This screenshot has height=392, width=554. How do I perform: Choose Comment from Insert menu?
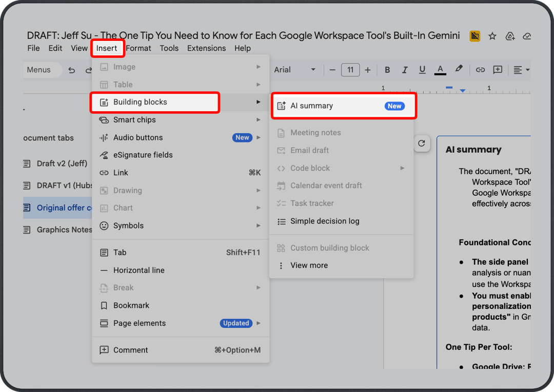coord(181,350)
